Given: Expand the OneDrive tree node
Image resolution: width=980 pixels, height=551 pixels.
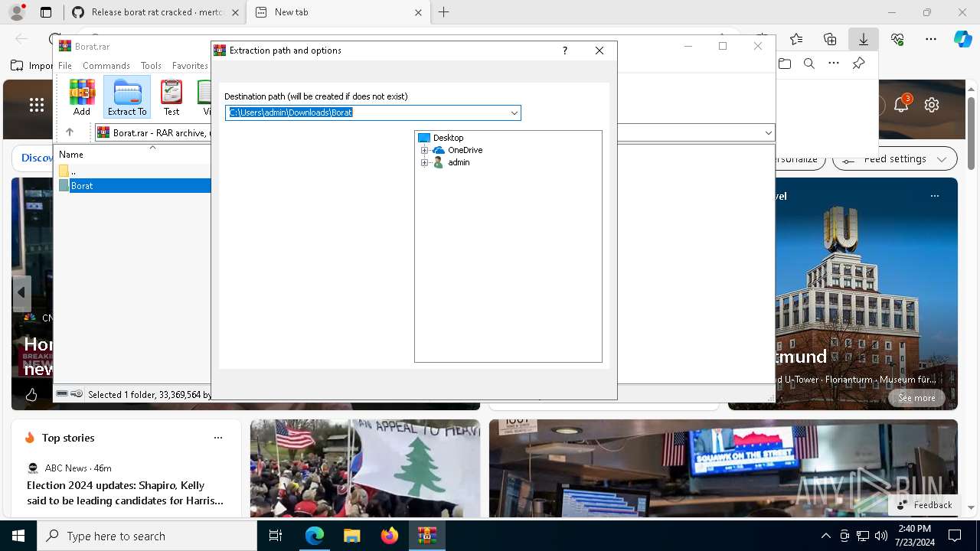Looking at the screenshot, I should pos(424,150).
